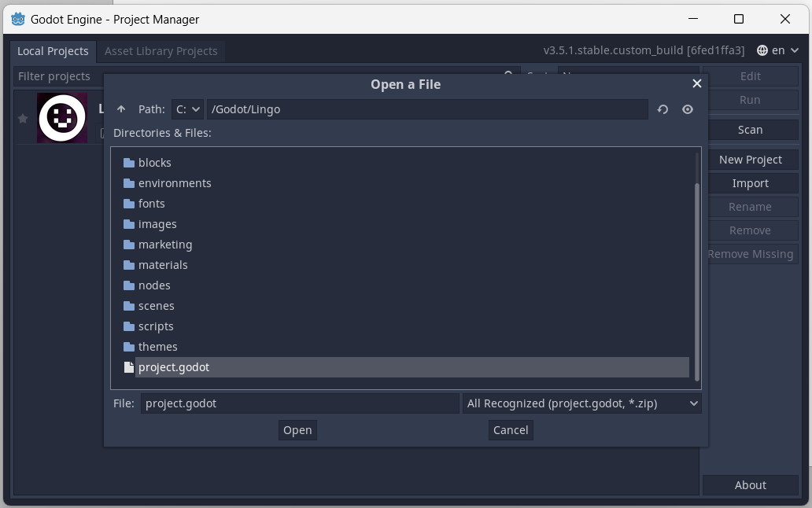Close the Open a File dialog
The width and height of the screenshot is (812, 508).
tap(696, 83)
